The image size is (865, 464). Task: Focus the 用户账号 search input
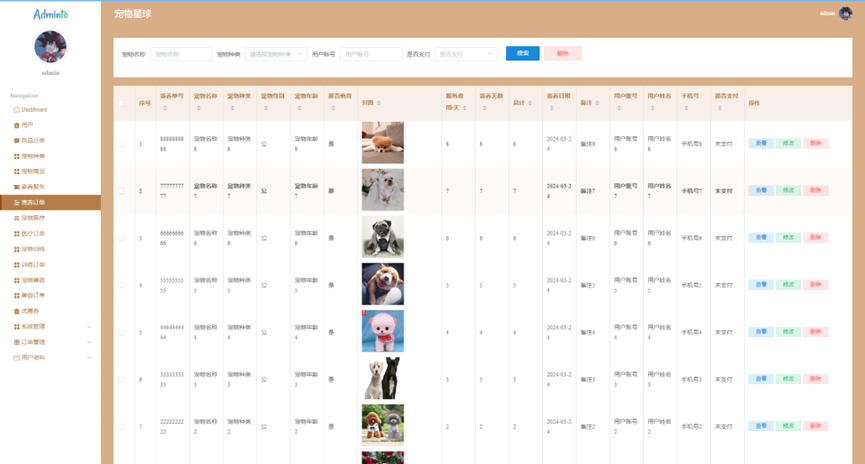(371, 54)
